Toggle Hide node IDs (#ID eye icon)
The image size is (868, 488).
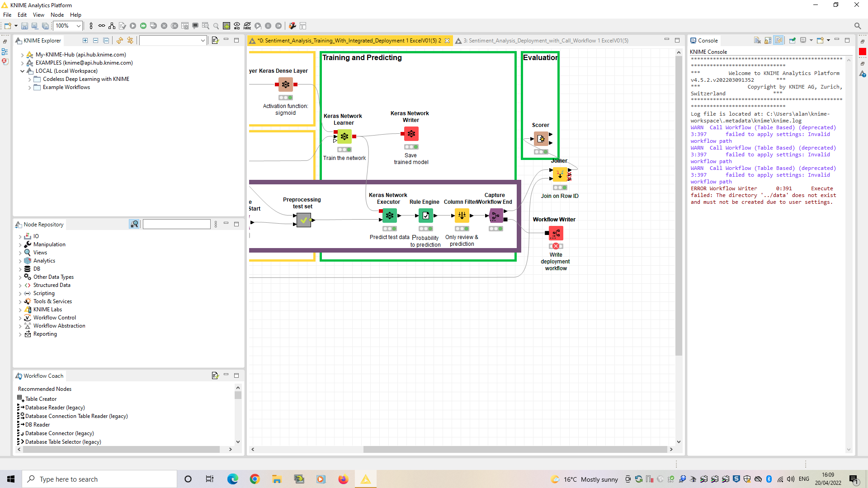(x=237, y=26)
